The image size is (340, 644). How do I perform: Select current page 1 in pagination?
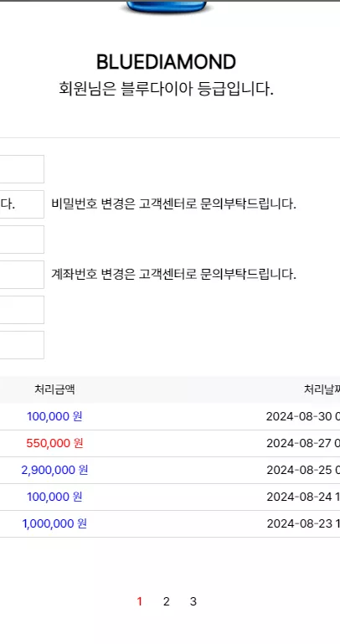coord(139,601)
